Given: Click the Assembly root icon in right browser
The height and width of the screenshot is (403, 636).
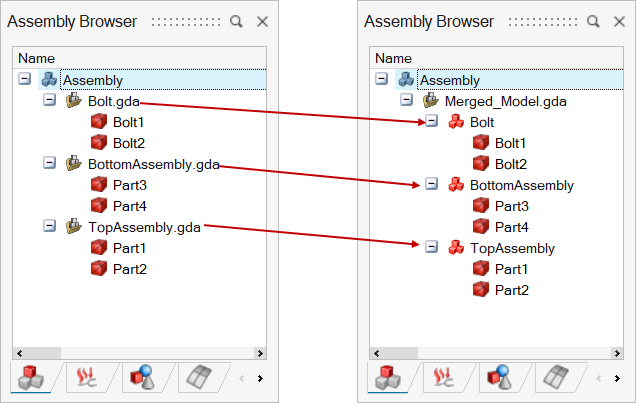Looking at the screenshot, I should 406,79.
